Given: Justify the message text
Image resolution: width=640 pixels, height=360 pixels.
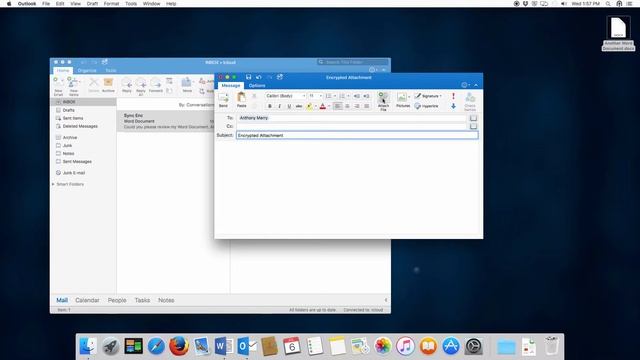Looking at the screenshot, I should [367, 106].
